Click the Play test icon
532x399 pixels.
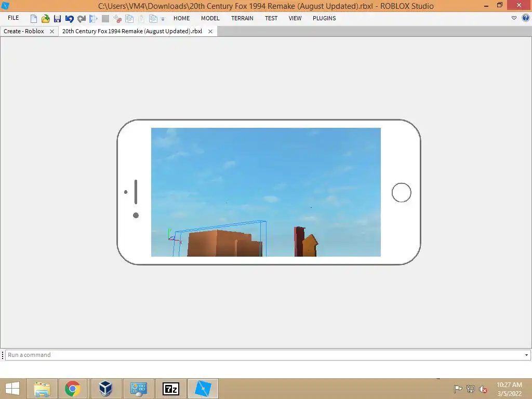click(94, 19)
